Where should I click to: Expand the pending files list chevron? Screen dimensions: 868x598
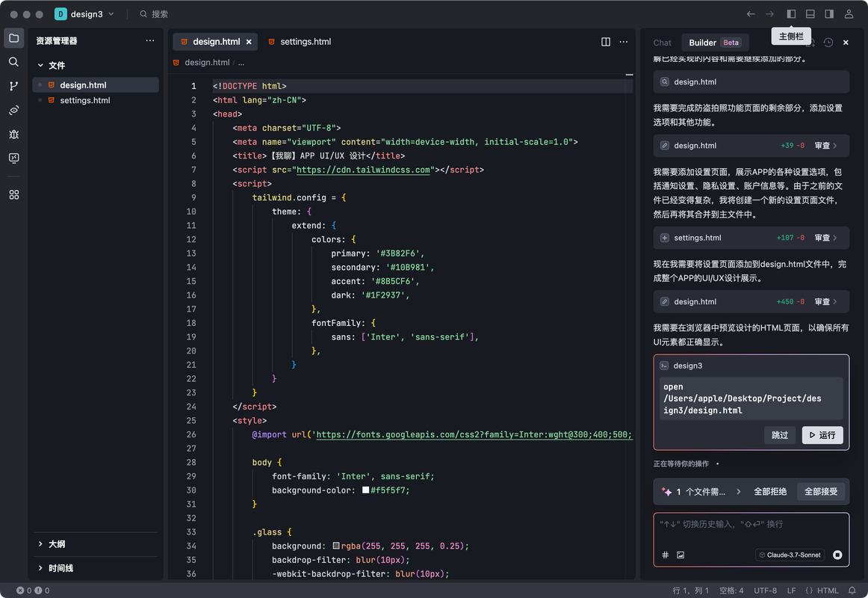(738, 492)
